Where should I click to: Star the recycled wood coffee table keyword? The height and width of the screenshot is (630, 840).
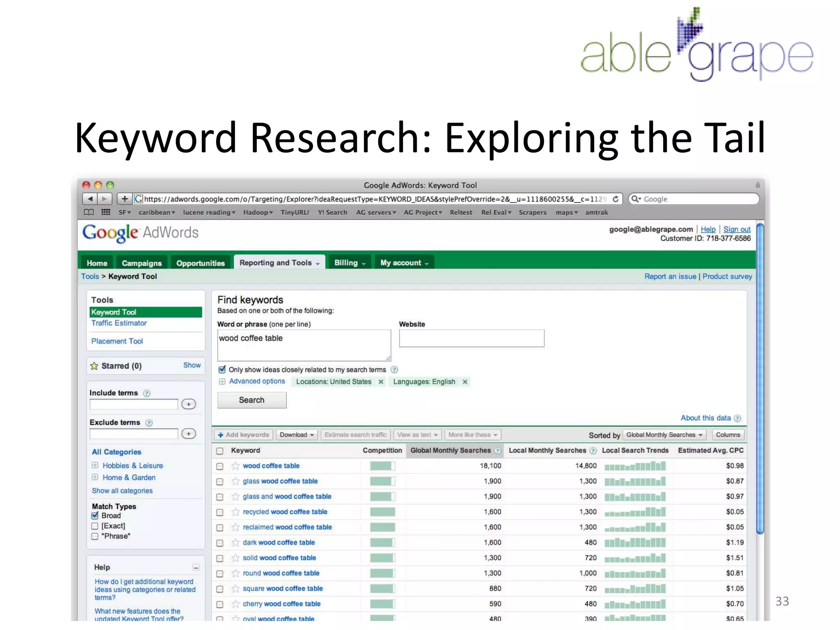[x=235, y=512]
